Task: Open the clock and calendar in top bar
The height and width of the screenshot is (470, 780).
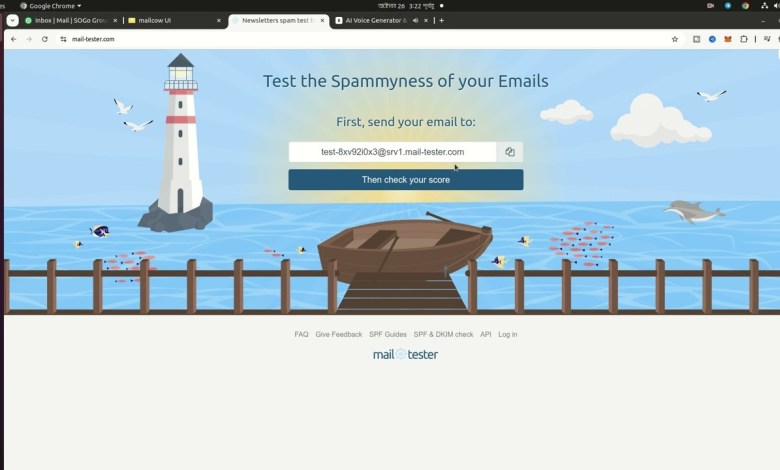Action: click(x=406, y=6)
